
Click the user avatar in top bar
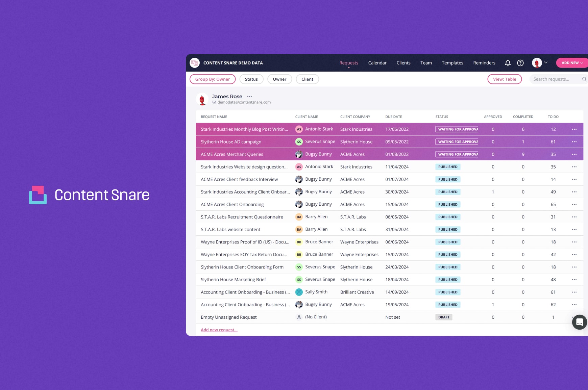(537, 63)
